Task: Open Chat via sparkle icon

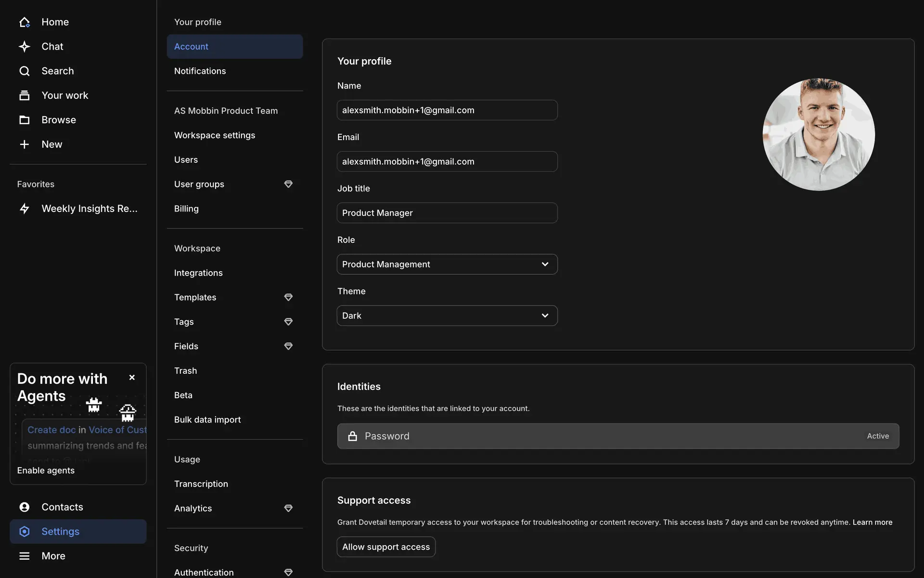Action: pyautogui.click(x=25, y=47)
